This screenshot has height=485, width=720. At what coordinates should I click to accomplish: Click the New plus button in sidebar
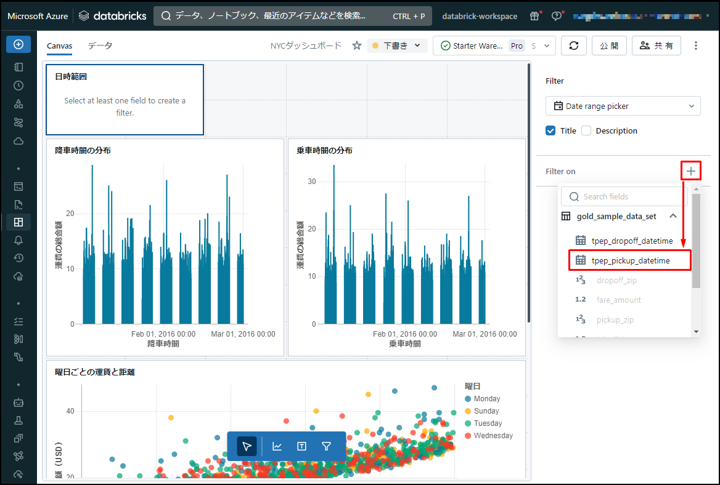pos(18,45)
